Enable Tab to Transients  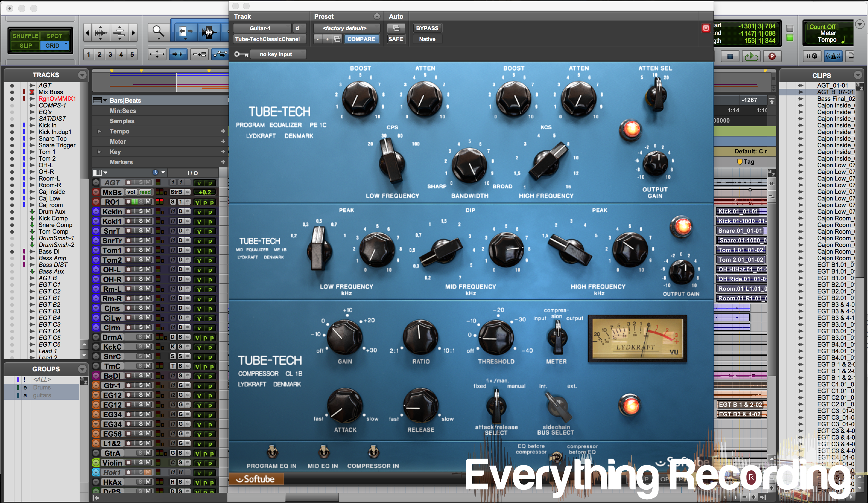178,54
